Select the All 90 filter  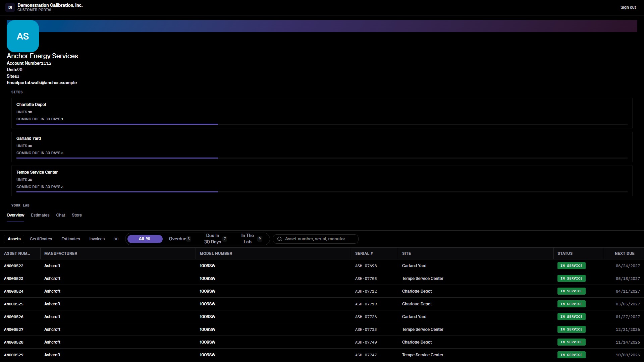click(x=145, y=239)
